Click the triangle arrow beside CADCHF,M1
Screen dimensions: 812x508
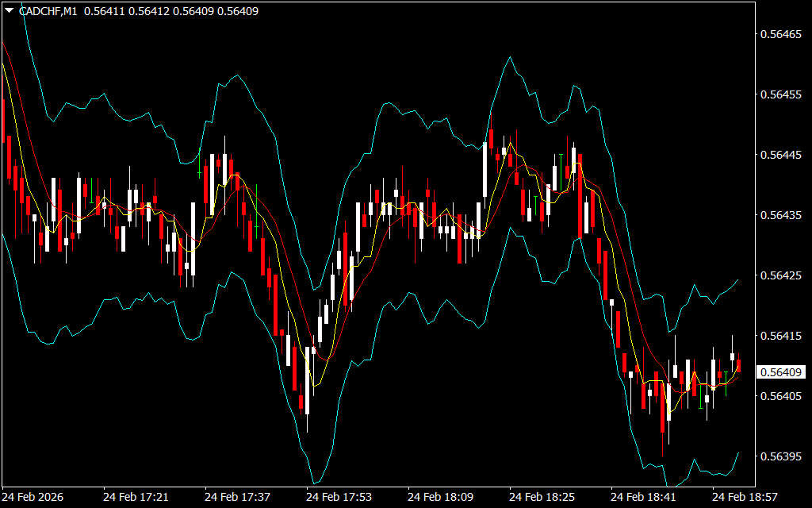(x=9, y=11)
